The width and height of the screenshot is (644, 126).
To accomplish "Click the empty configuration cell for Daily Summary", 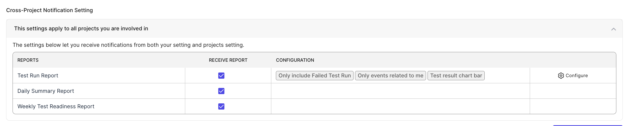I will coord(400,91).
